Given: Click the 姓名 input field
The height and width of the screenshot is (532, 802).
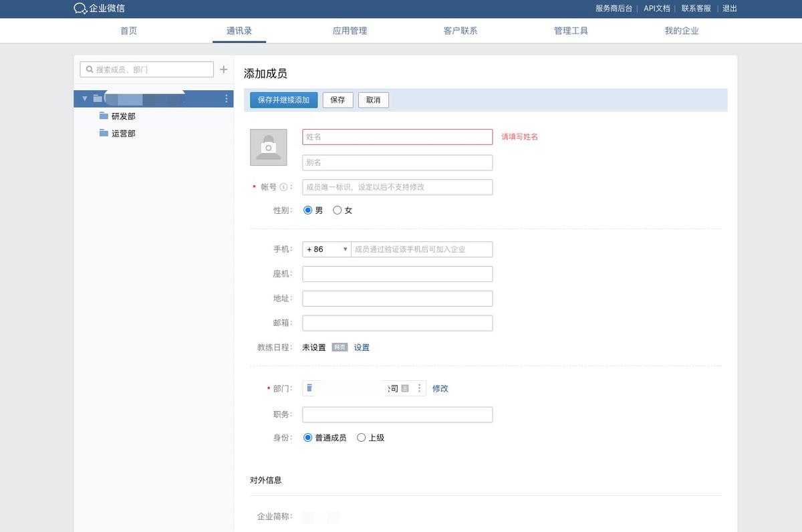Looking at the screenshot, I should (397, 136).
